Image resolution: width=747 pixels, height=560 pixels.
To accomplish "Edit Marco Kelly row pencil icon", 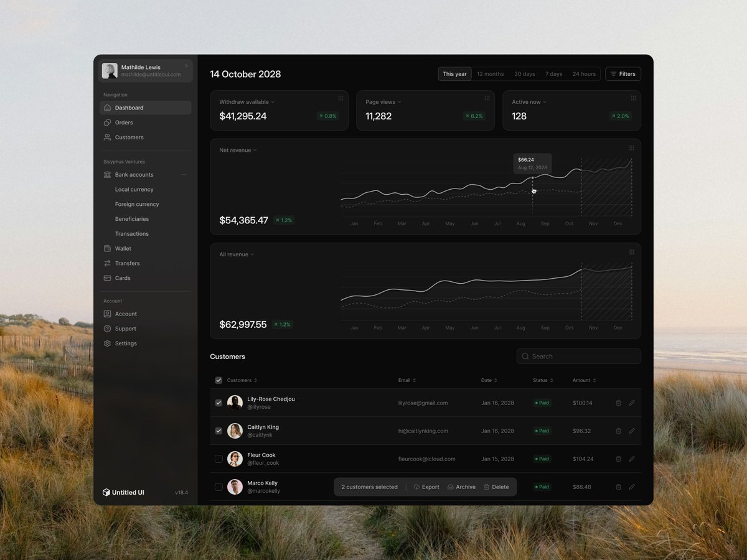I will point(632,487).
